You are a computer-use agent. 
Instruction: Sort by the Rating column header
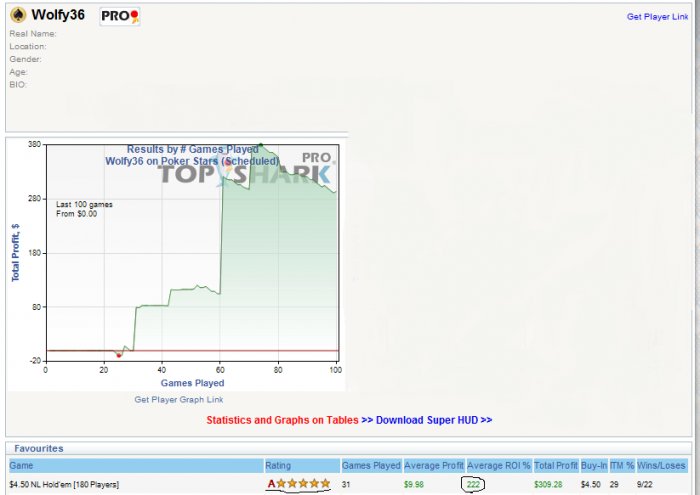(x=302, y=466)
